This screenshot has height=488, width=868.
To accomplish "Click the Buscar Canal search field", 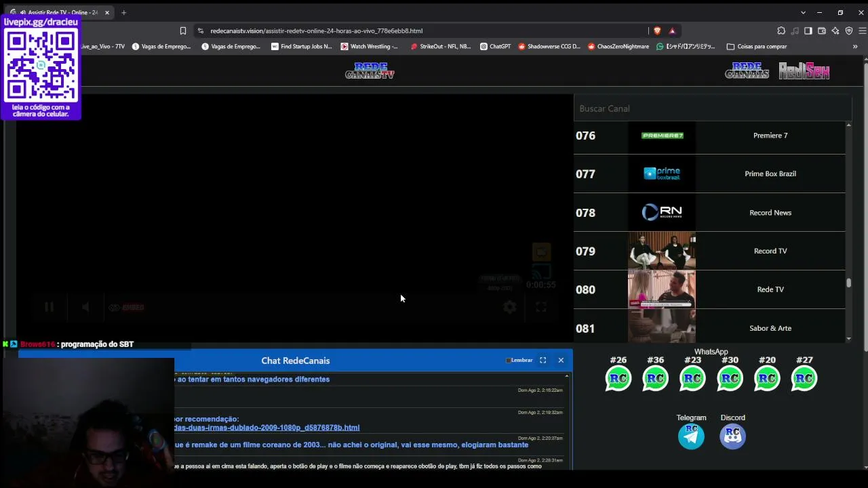I will coord(712,108).
